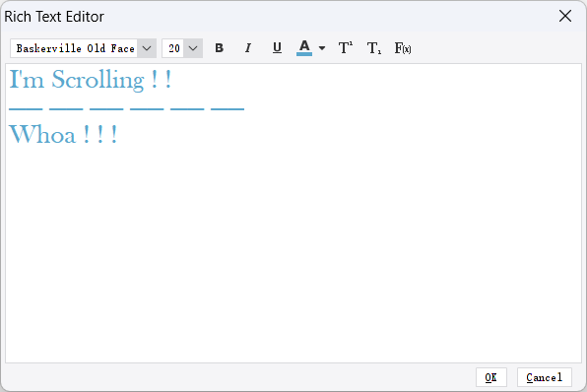The image size is (587, 392).
Task: Insert a function with F(x) icon
Action: (403, 48)
